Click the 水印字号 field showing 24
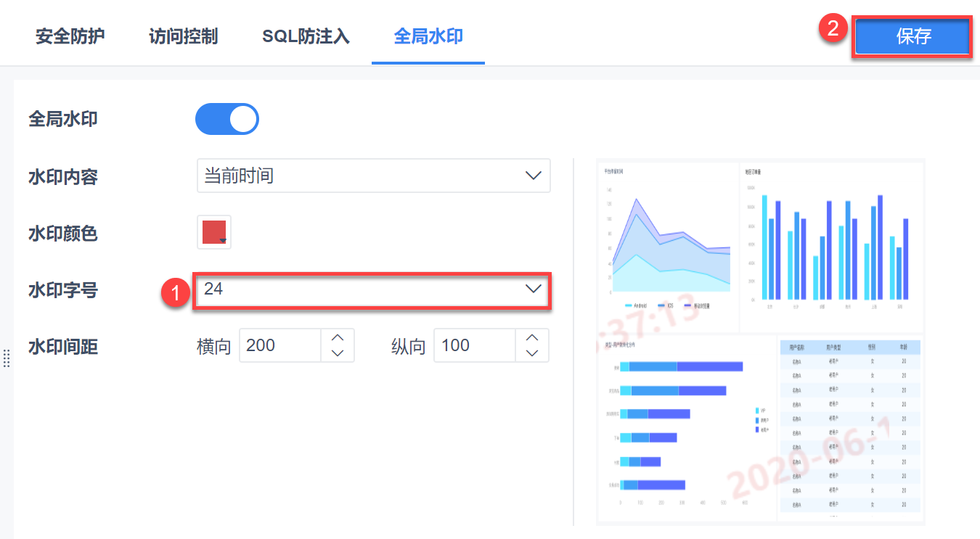Screen dimensions: 980x539 pos(356,289)
